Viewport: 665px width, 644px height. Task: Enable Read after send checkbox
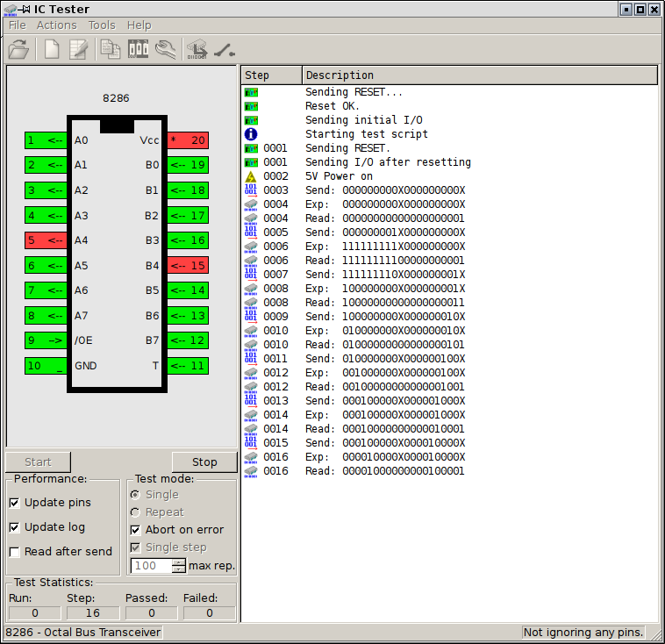click(x=15, y=552)
